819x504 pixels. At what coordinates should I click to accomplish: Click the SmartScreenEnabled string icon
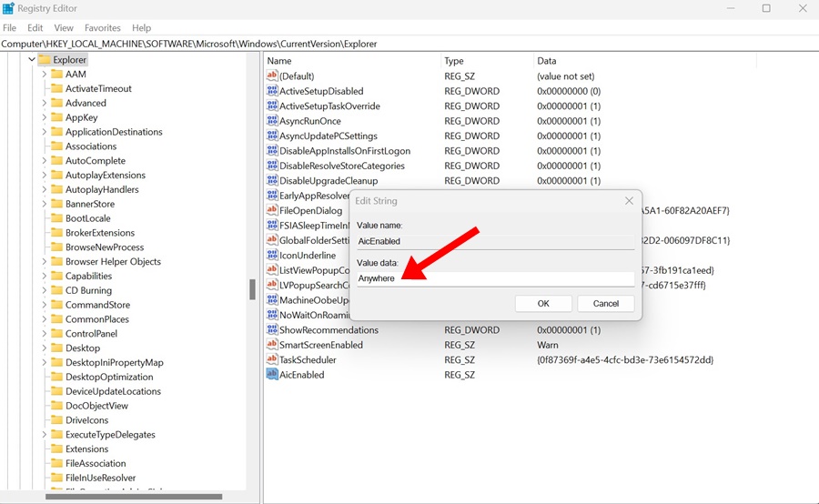272,345
